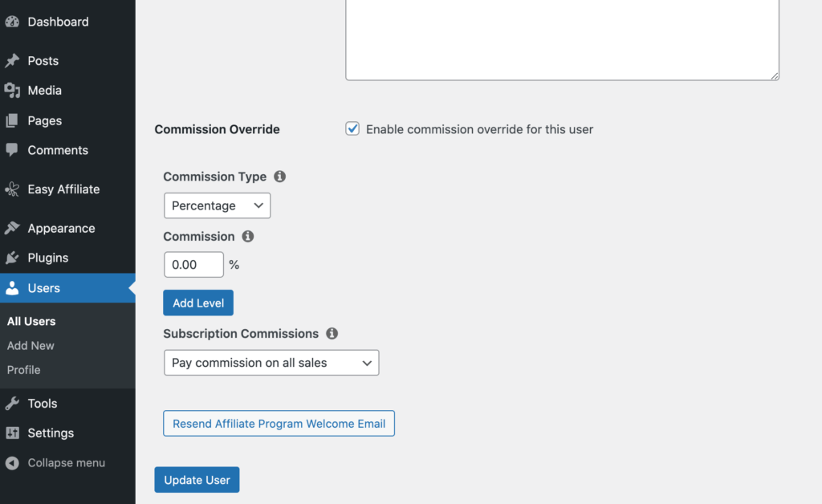Open Tools via the wrench icon

(x=12, y=403)
